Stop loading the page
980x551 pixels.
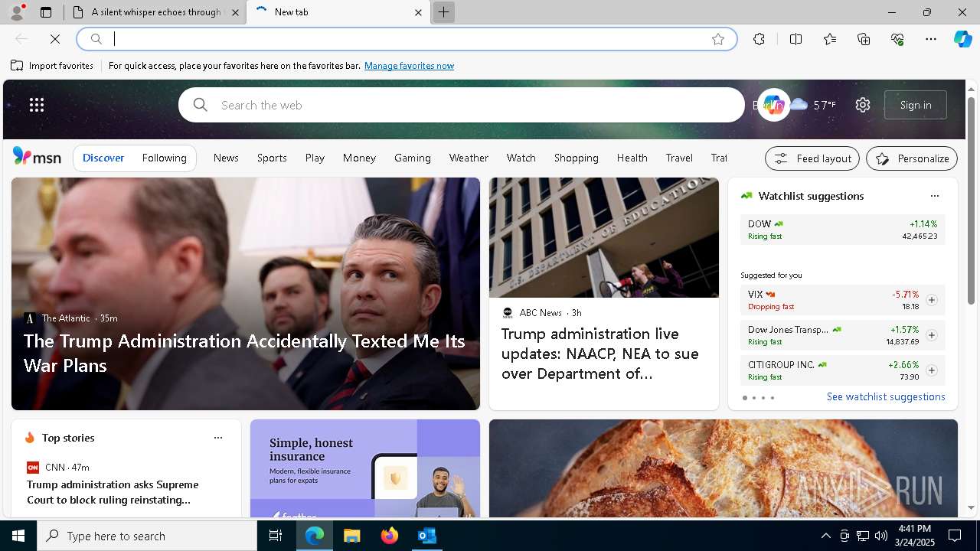[55, 39]
